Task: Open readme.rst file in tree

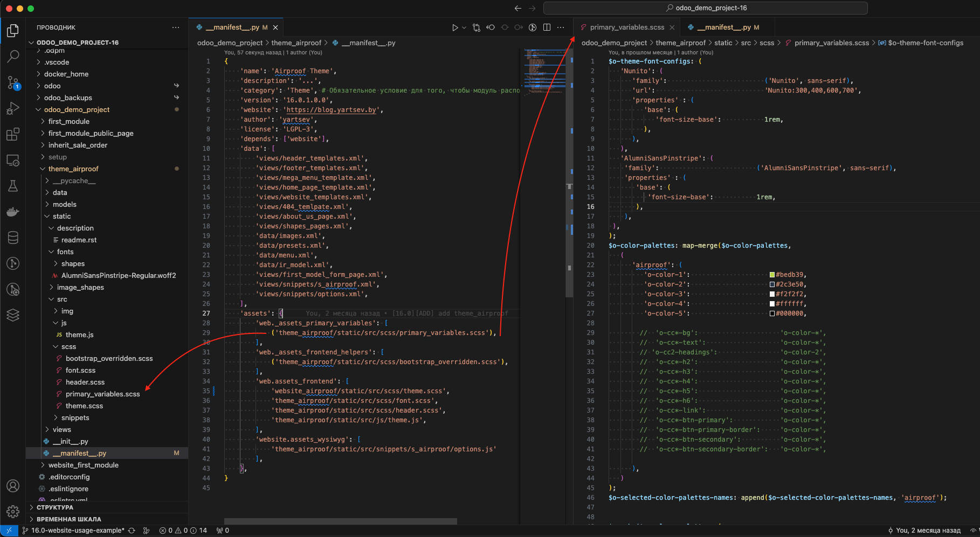Action: [x=107, y=240]
